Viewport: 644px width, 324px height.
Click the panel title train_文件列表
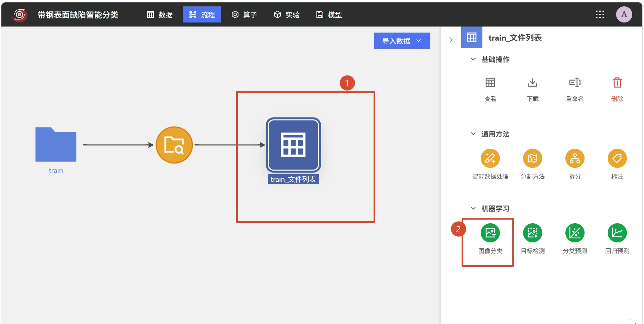coord(515,38)
